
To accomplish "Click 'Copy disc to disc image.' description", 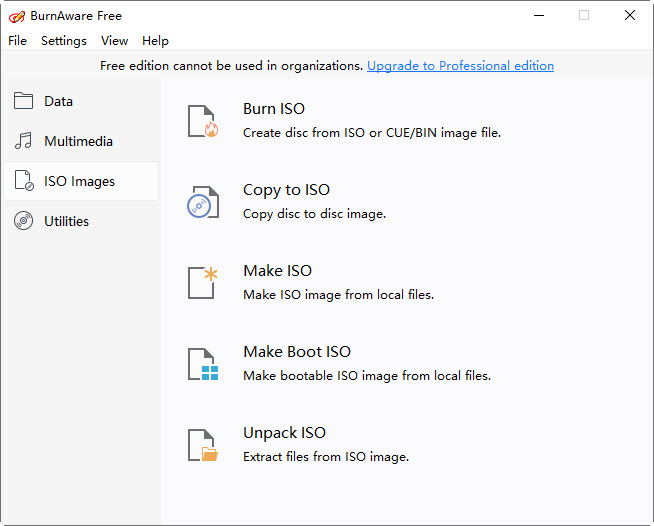I will click(314, 214).
